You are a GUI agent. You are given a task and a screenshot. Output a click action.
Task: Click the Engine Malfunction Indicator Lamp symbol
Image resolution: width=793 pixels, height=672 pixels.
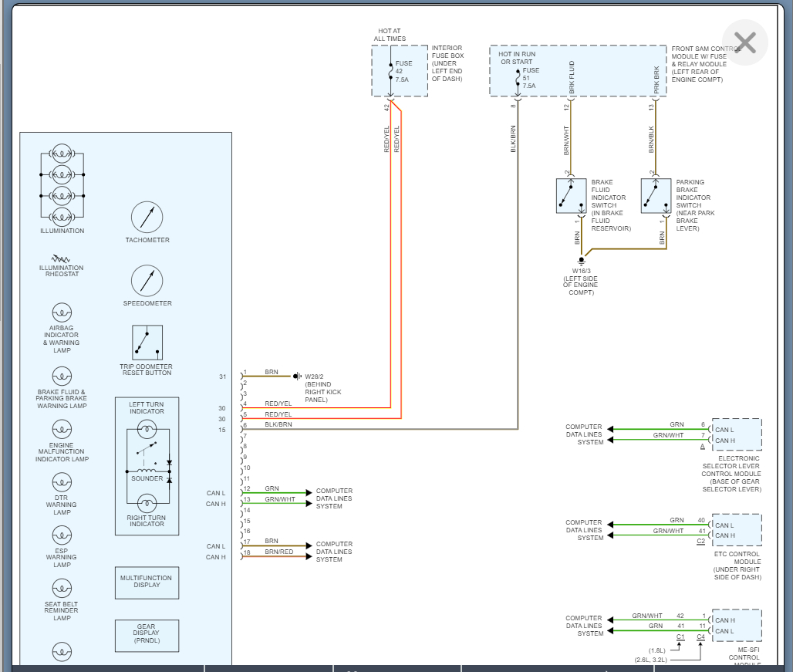pos(62,429)
